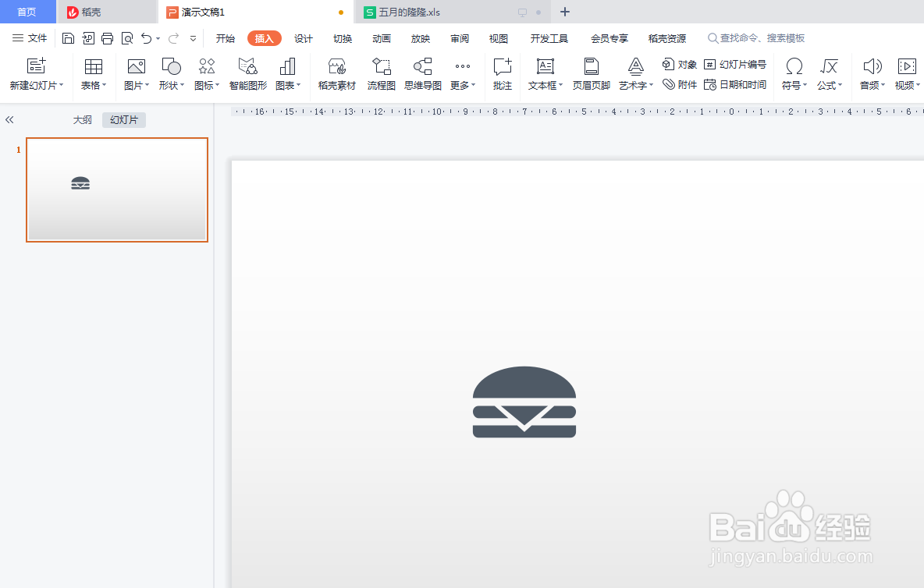
Task: Select slide 1 thumbnail
Action: (x=117, y=190)
